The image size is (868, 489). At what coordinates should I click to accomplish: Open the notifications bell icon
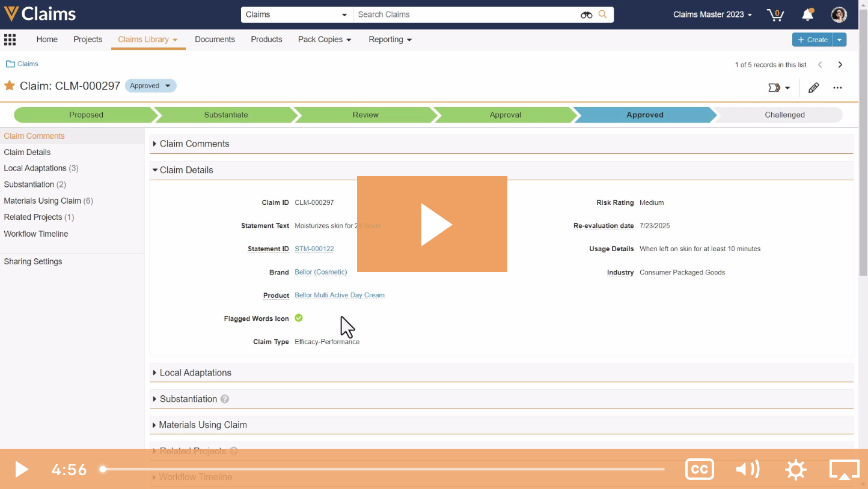(807, 14)
